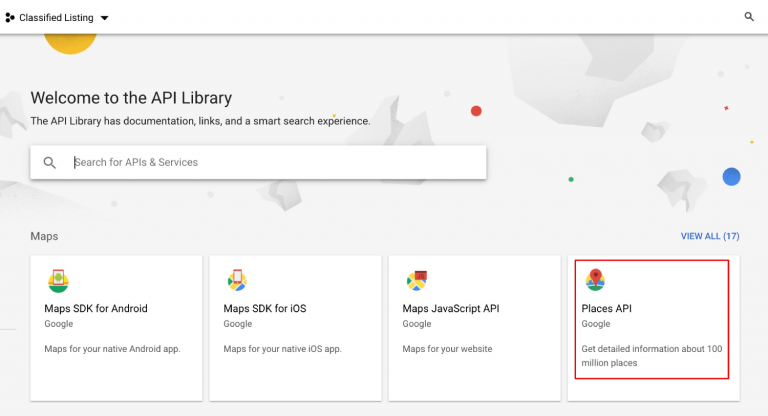Click the project hexagon icon beside Classified Listing
The image size is (768, 416).
10,18
